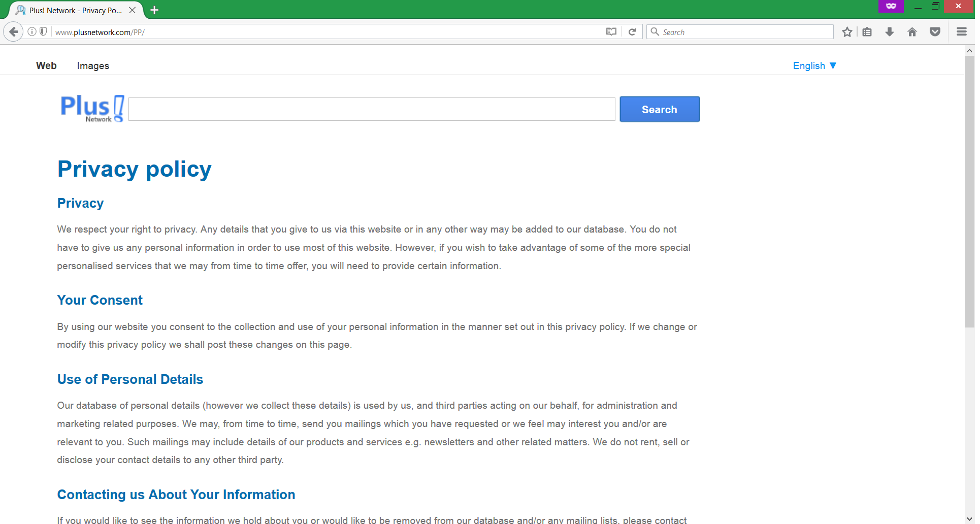
Task: Click the tracking protection shield icon
Action: coord(44,32)
